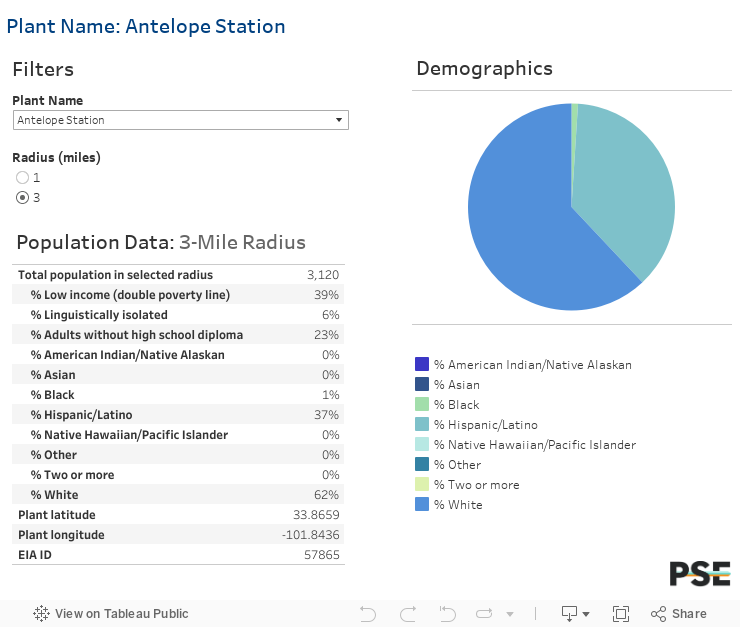Click the '% Two or more' table row
Screen dimensions: 740x627
point(178,475)
